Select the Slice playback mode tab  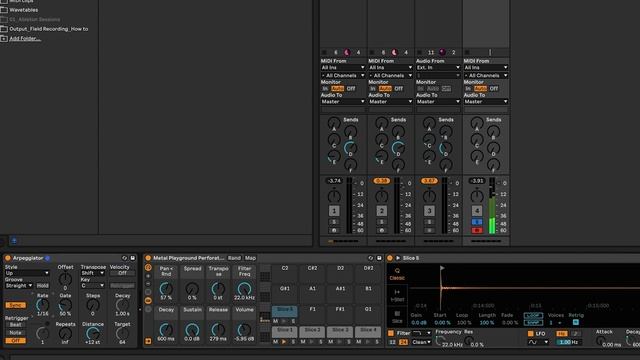397,317
